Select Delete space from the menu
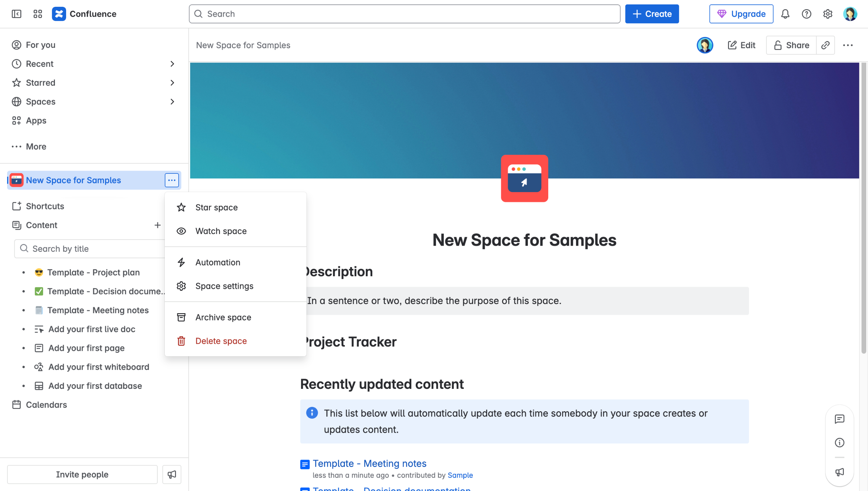This screenshot has height=491, width=868. tap(221, 341)
